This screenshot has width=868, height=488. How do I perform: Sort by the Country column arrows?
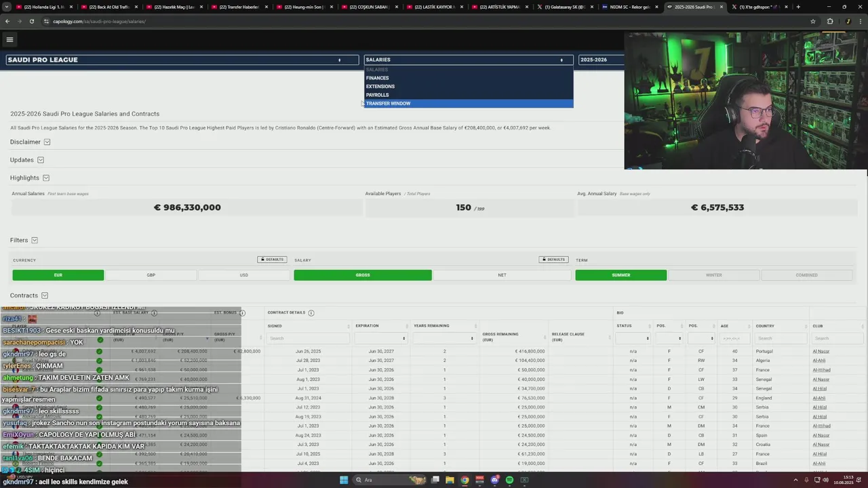tap(805, 326)
